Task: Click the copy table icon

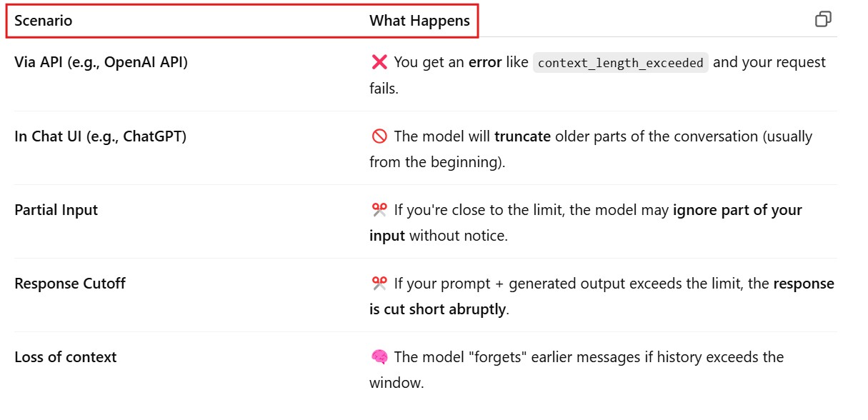Action: [823, 19]
